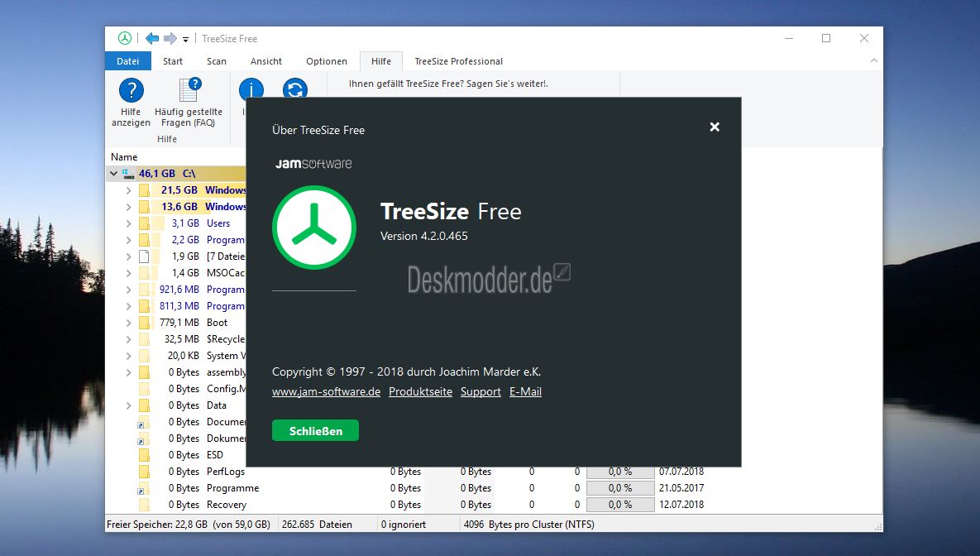This screenshot has width=980, height=556.
Task: Select the Hilfe ribbon tab
Action: (381, 61)
